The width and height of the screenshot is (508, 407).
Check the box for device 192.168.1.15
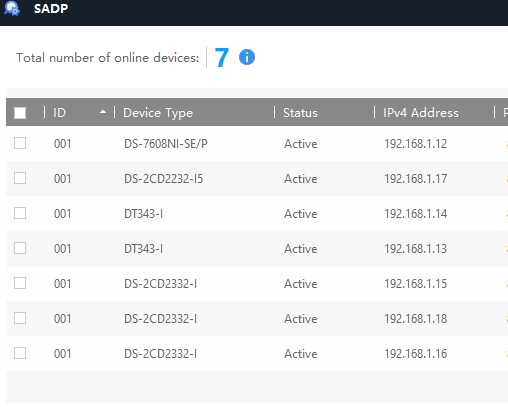pyautogui.click(x=20, y=283)
